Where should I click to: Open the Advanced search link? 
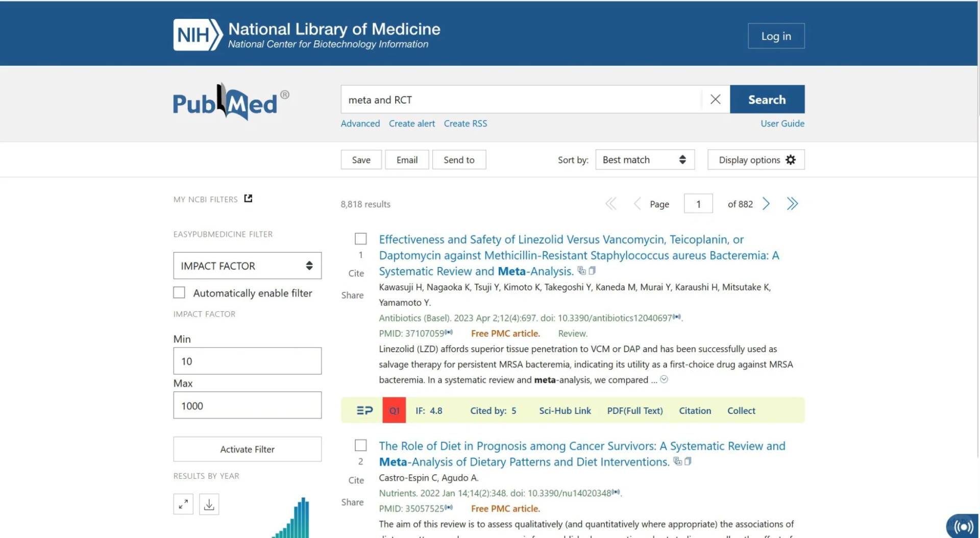click(360, 124)
